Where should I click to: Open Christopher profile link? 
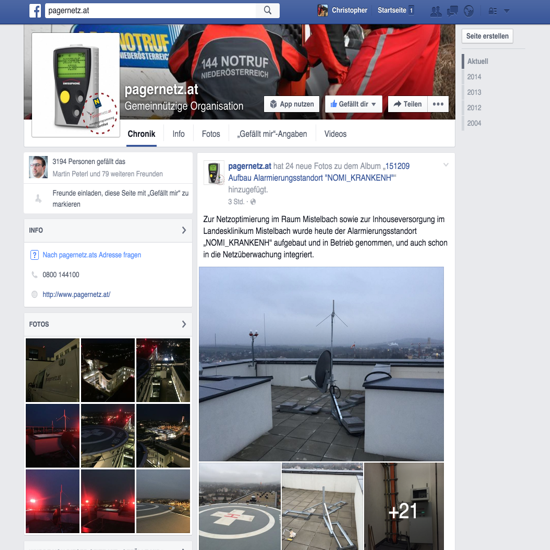349,11
